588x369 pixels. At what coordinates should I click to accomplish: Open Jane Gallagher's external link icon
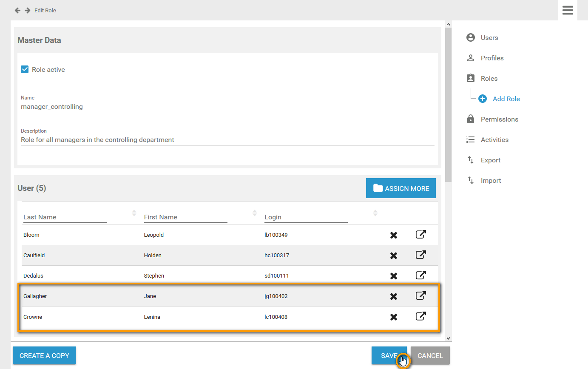(x=420, y=296)
